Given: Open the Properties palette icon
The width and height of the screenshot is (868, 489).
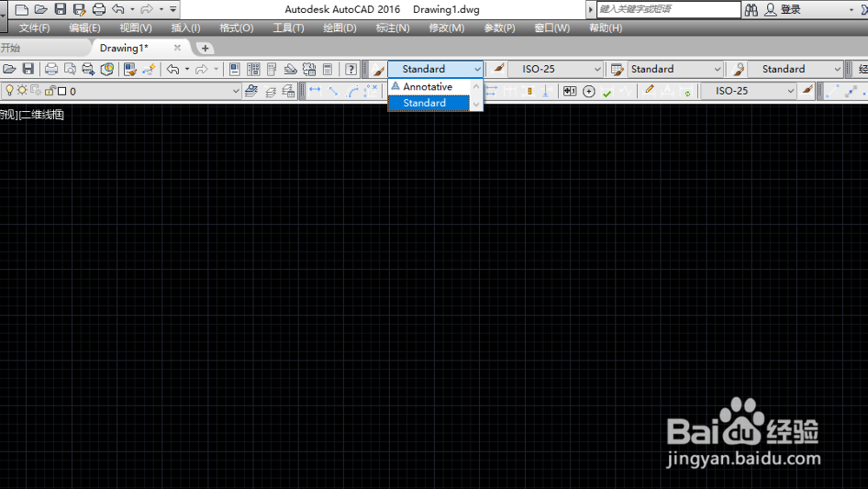Looking at the screenshot, I should (x=234, y=69).
